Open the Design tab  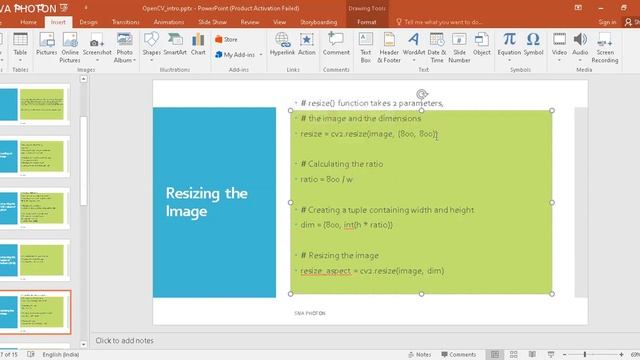(x=88, y=22)
